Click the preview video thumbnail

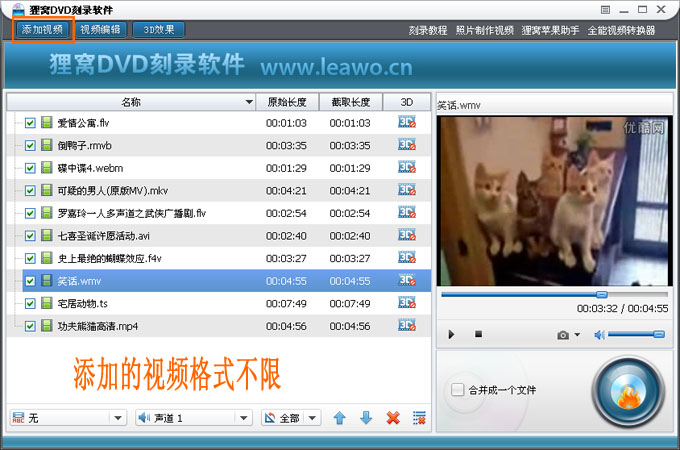click(555, 201)
